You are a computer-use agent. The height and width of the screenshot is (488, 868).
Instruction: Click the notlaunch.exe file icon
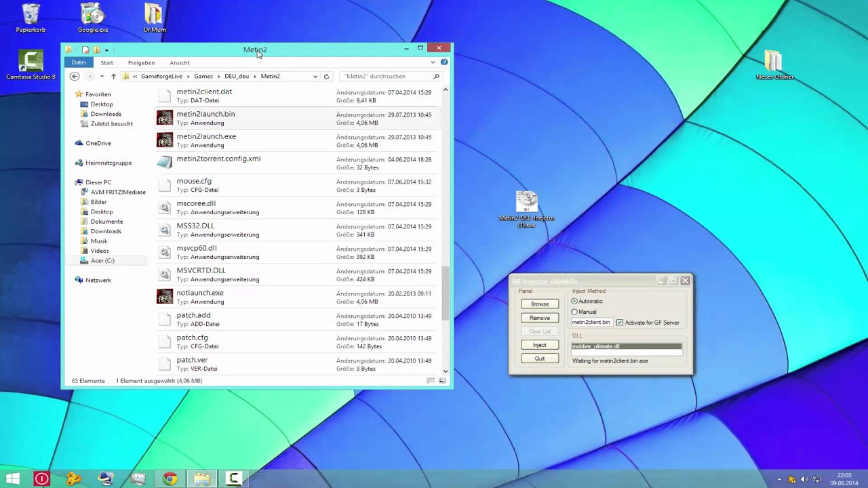165,297
